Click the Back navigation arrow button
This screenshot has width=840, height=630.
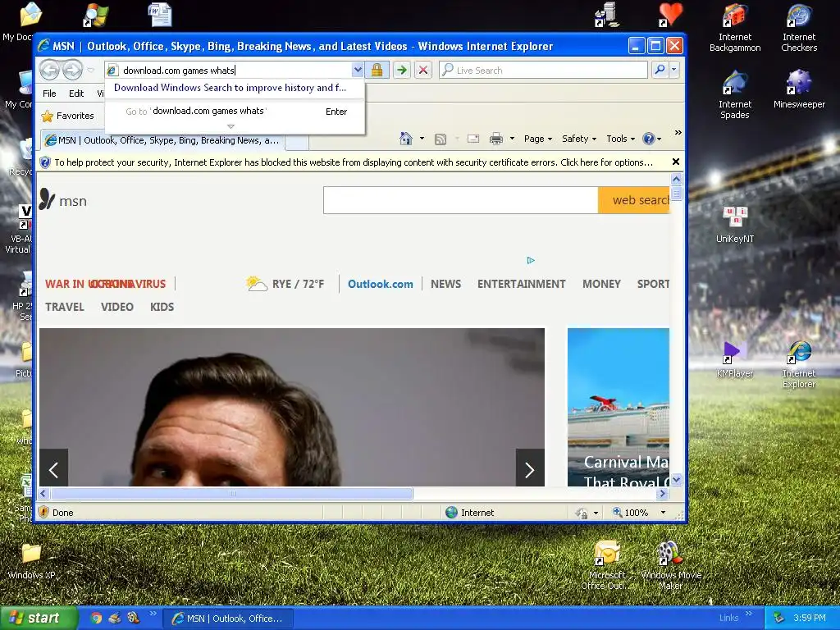pyautogui.click(x=50, y=70)
